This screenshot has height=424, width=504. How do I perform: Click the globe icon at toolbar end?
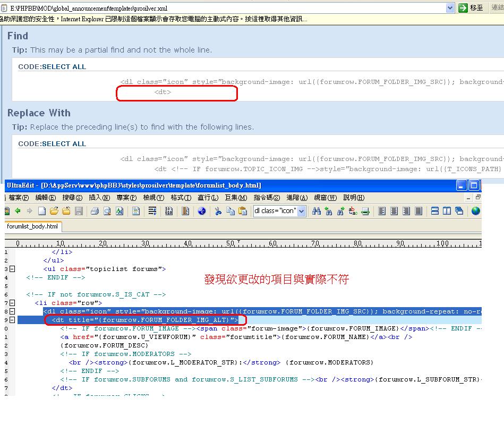(x=476, y=211)
